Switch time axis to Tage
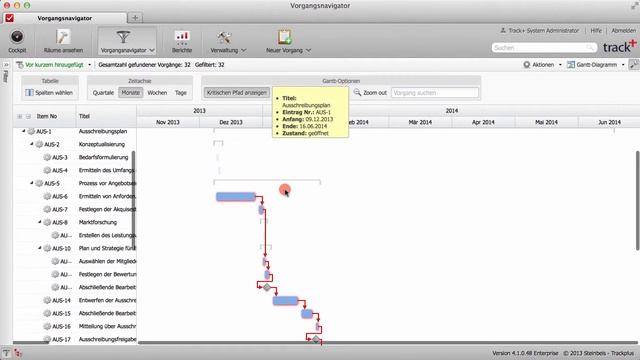This screenshot has width=640, height=360. pos(180,93)
